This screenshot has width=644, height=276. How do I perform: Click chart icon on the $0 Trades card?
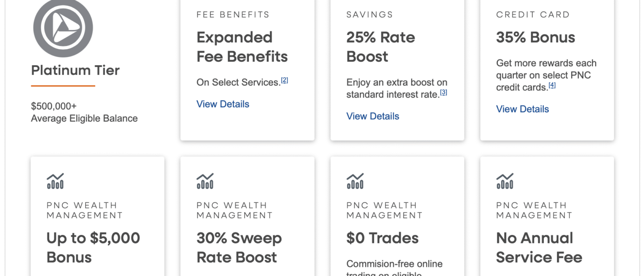(x=355, y=181)
